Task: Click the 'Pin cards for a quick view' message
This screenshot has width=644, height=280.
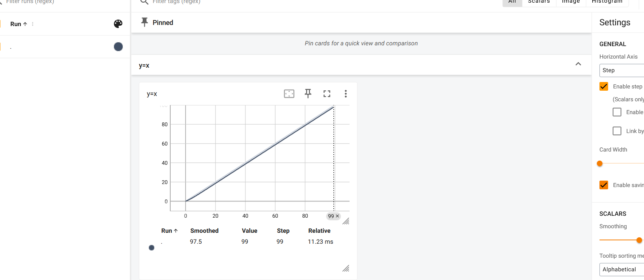Action: [361, 43]
